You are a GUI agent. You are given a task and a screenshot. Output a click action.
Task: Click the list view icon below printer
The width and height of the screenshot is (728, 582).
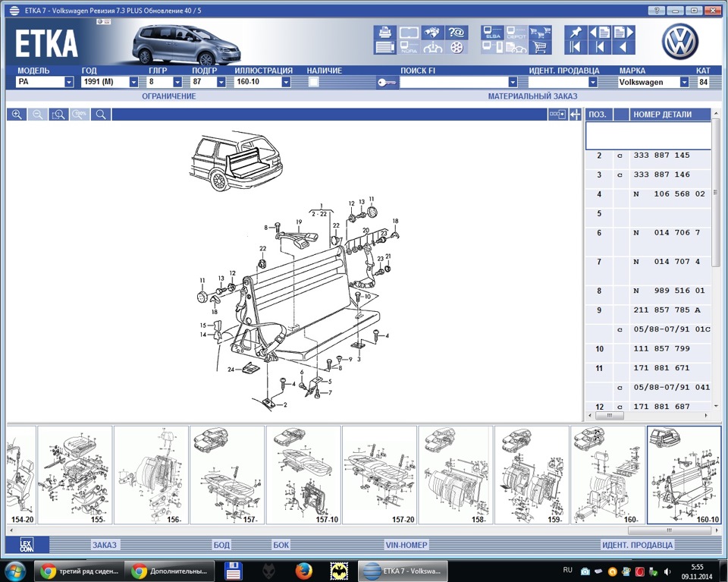click(385, 47)
